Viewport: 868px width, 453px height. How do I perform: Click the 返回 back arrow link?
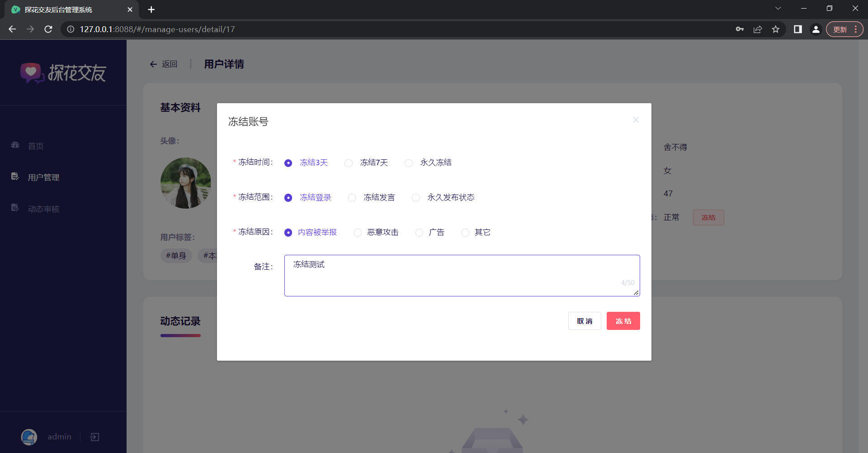pyautogui.click(x=163, y=64)
